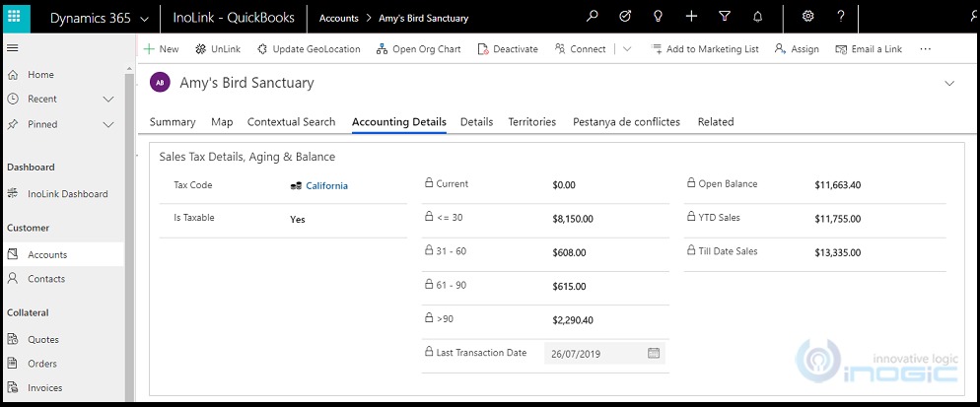This screenshot has width=980, height=407.
Task: Click the help question mark icon
Action: [841, 17]
